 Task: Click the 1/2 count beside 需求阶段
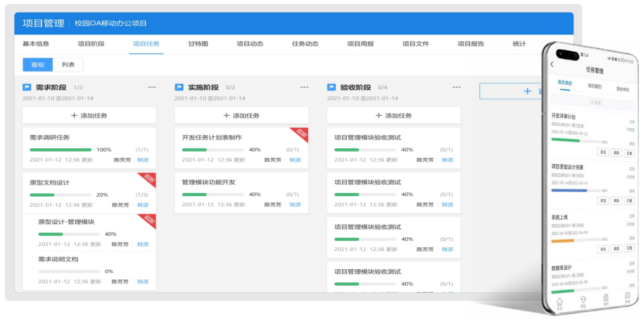(x=78, y=87)
